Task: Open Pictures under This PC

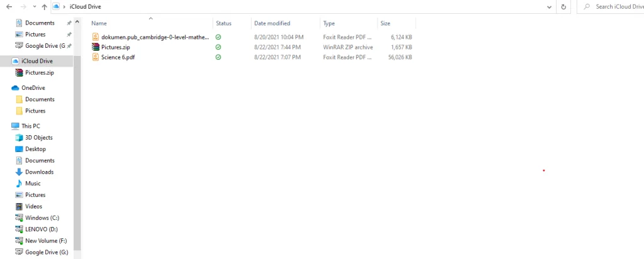Action: point(35,195)
